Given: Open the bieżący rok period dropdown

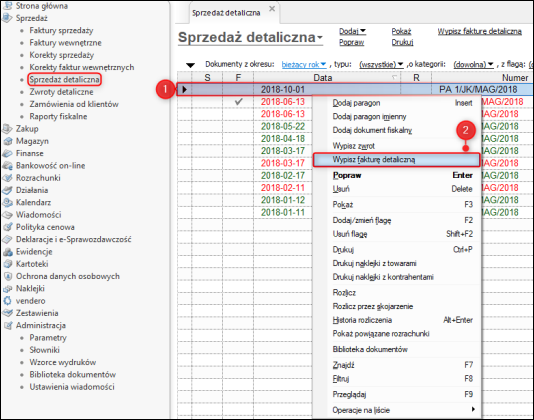Looking at the screenshot, I should coord(304,64).
